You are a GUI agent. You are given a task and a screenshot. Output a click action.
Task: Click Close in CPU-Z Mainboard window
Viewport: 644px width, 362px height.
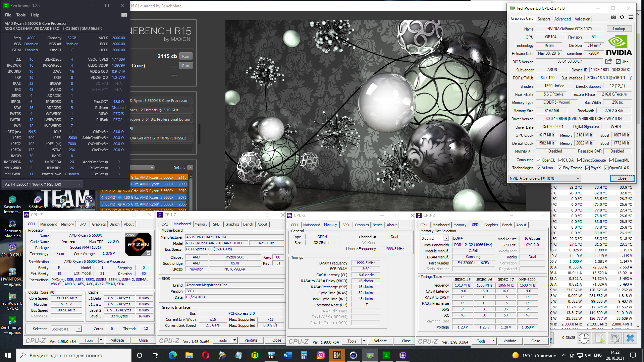pyautogui.click(x=277, y=340)
